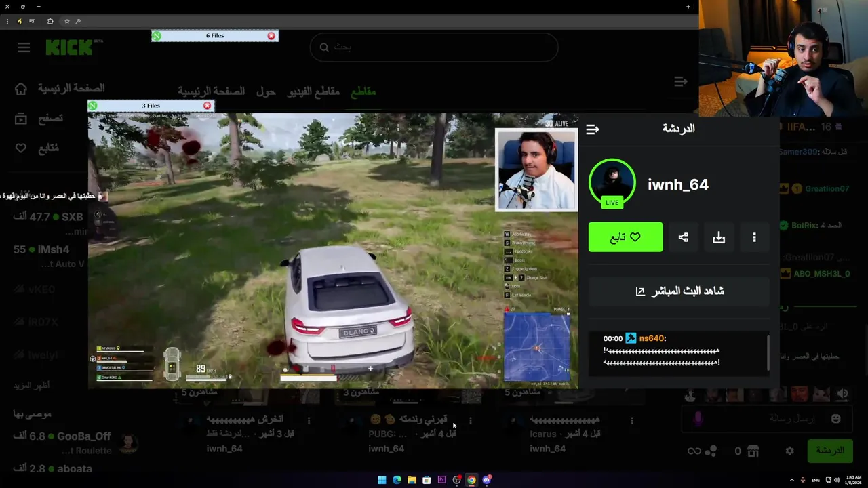Bookmark this page with star icon
Image resolution: width=868 pixels, height=488 pixels.
(x=66, y=21)
